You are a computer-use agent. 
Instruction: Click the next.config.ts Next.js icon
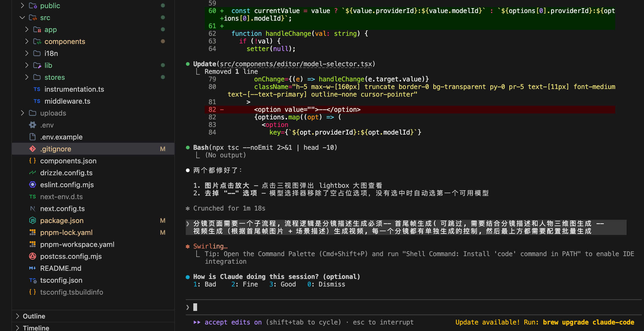(x=33, y=209)
